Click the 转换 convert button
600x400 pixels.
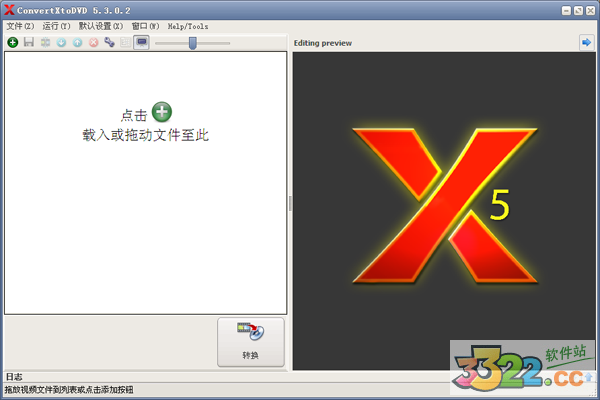pyautogui.click(x=251, y=342)
